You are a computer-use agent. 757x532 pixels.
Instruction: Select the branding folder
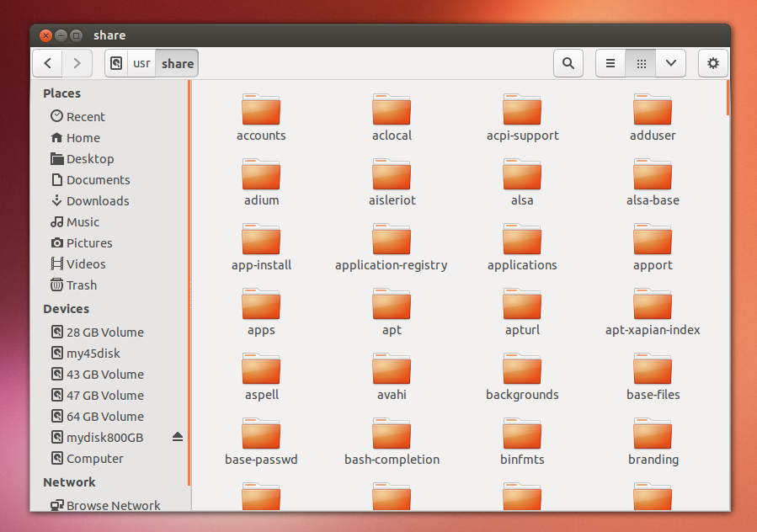[653, 442]
